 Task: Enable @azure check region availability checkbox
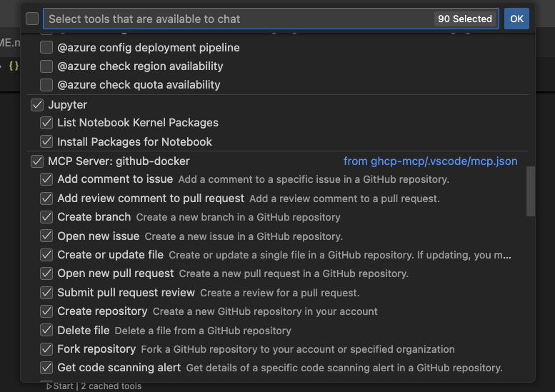tap(46, 66)
